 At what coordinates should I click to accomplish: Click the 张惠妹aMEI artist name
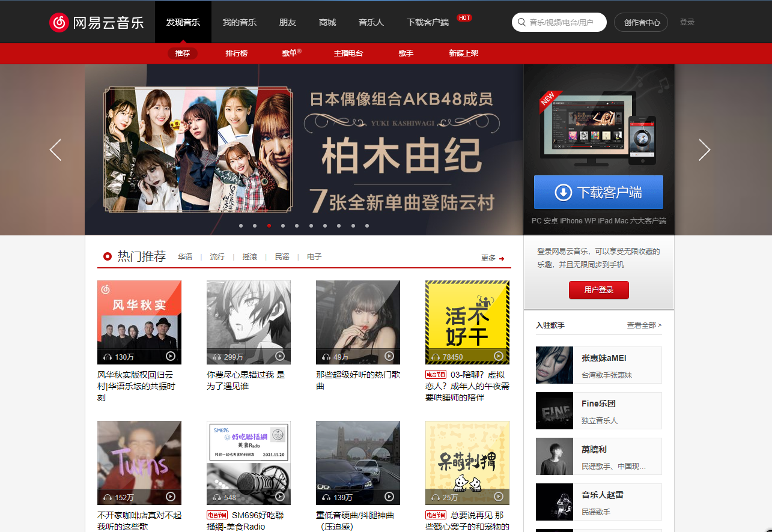[604, 358]
